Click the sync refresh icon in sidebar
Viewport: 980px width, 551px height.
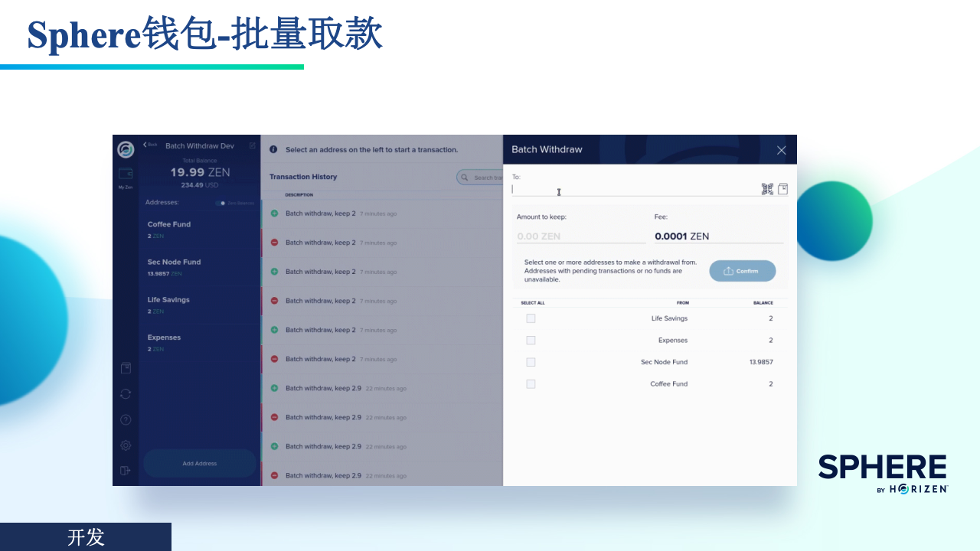click(126, 393)
